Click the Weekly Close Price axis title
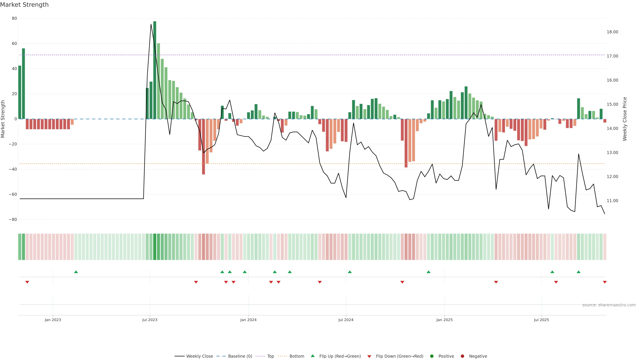The width and height of the screenshot is (644, 362). point(625,119)
